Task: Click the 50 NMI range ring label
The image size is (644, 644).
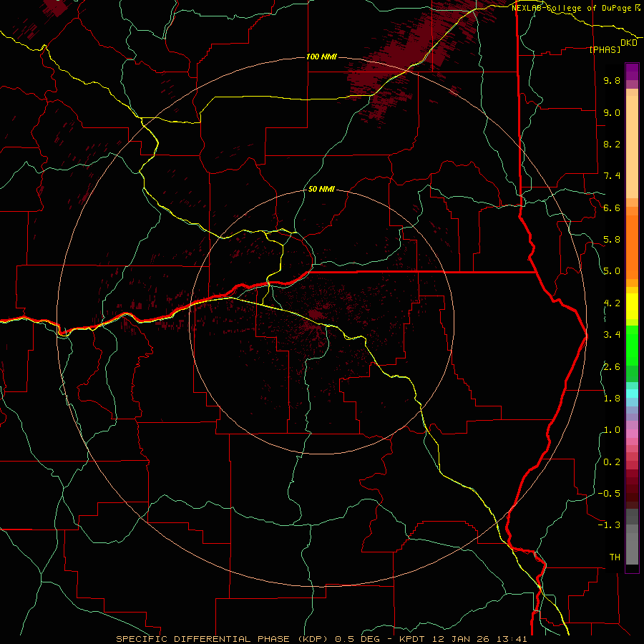Action: pos(321,189)
